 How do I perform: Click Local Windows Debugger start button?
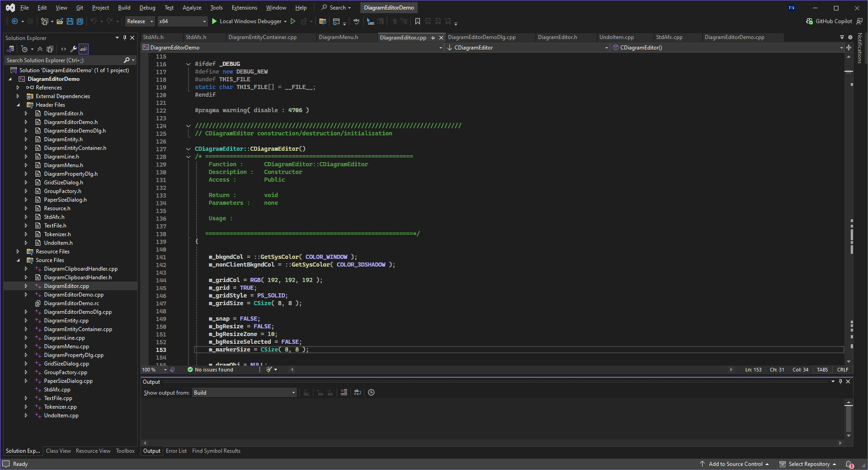(x=249, y=21)
